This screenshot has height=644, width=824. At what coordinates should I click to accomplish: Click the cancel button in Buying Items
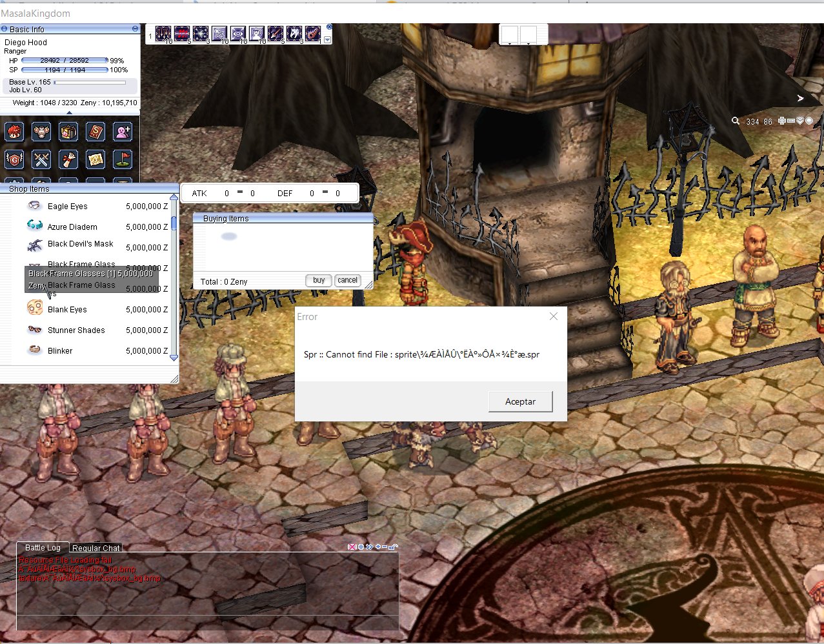click(347, 280)
